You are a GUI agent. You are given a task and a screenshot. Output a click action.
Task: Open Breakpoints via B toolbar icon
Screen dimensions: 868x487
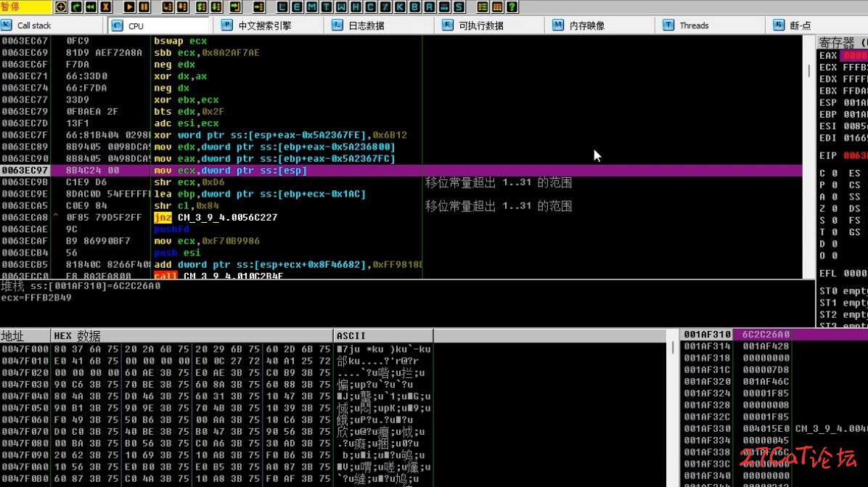coord(414,7)
